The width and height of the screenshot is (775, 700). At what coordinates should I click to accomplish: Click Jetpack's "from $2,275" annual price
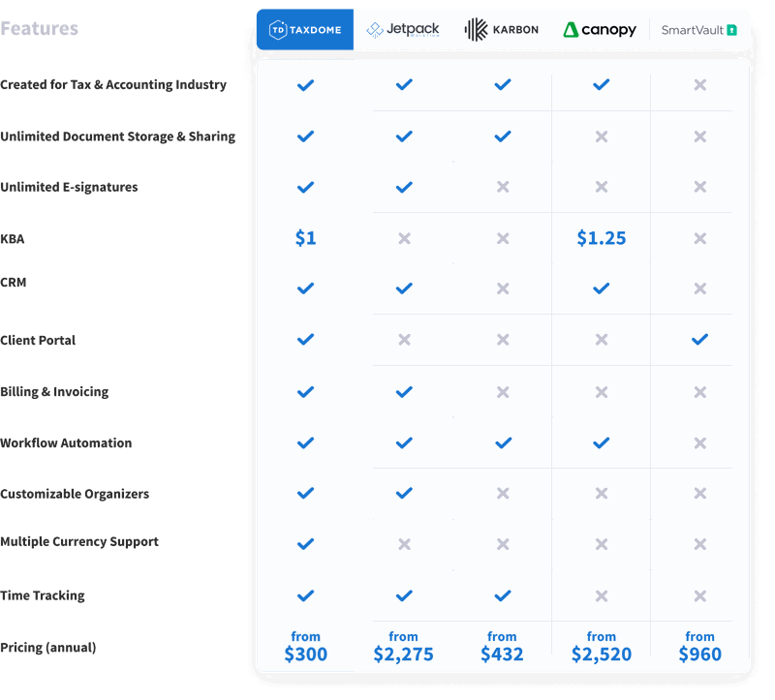click(403, 647)
